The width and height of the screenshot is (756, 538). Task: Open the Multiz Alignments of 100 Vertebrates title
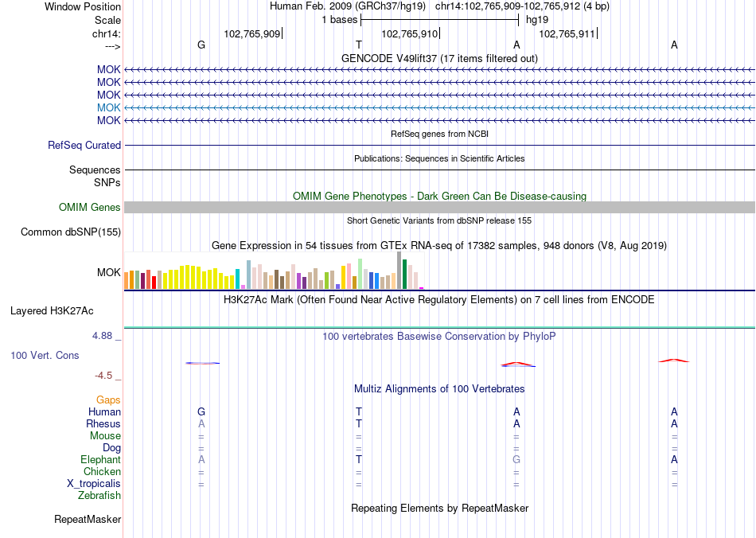[439, 388]
